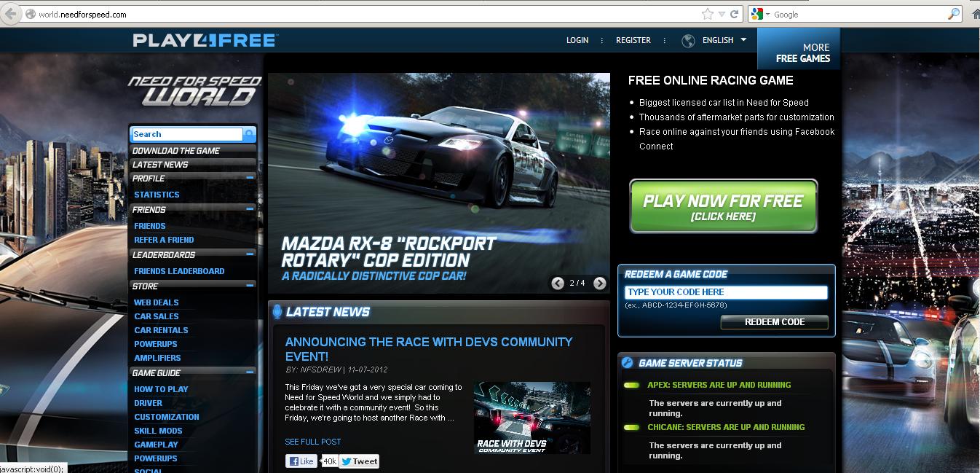Show next slide in banner carousel

(x=599, y=284)
